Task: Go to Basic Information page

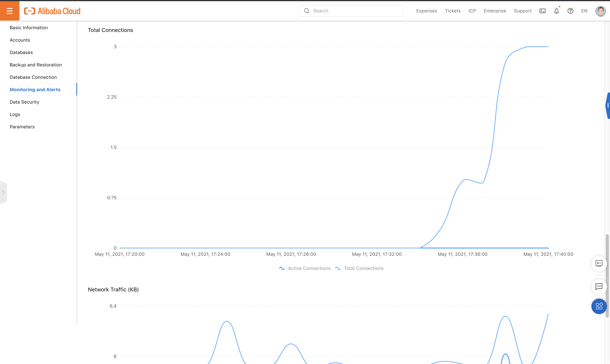Action: (x=29, y=28)
